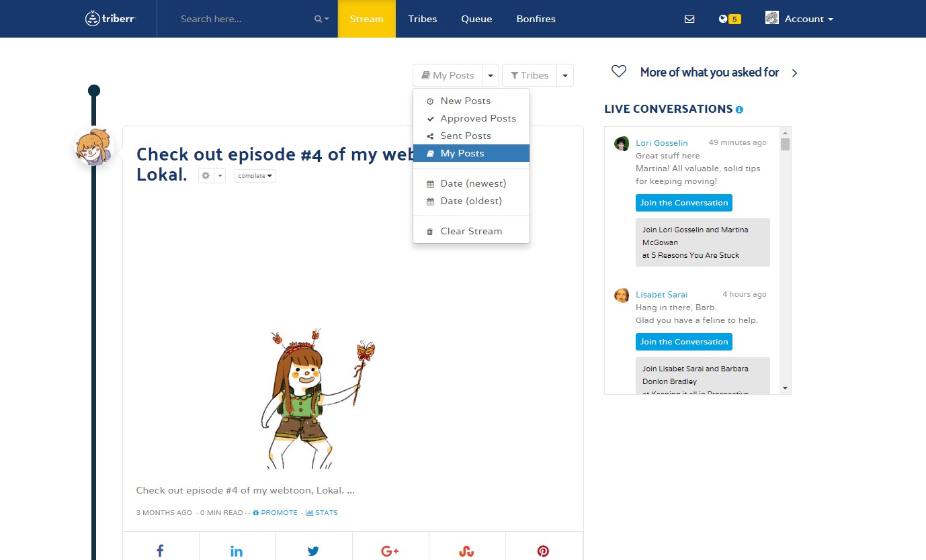Expand the Tribes filter caret
The width and height of the screenshot is (926, 560).
(565, 76)
